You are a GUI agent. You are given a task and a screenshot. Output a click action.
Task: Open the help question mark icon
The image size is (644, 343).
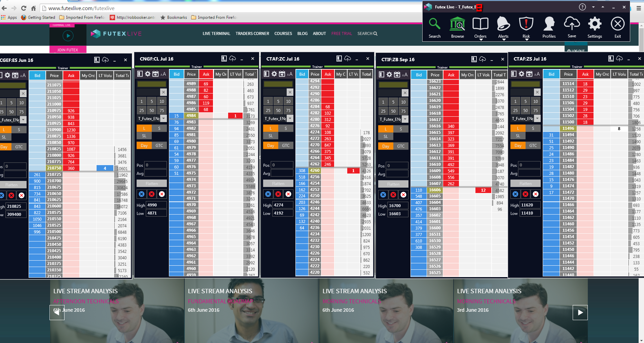click(582, 7)
